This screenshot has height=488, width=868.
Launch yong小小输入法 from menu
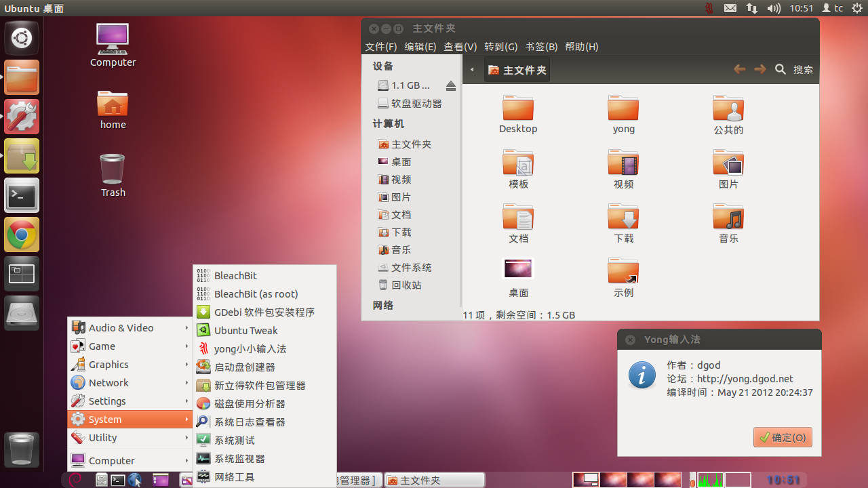pyautogui.click(x=264, y=348)
